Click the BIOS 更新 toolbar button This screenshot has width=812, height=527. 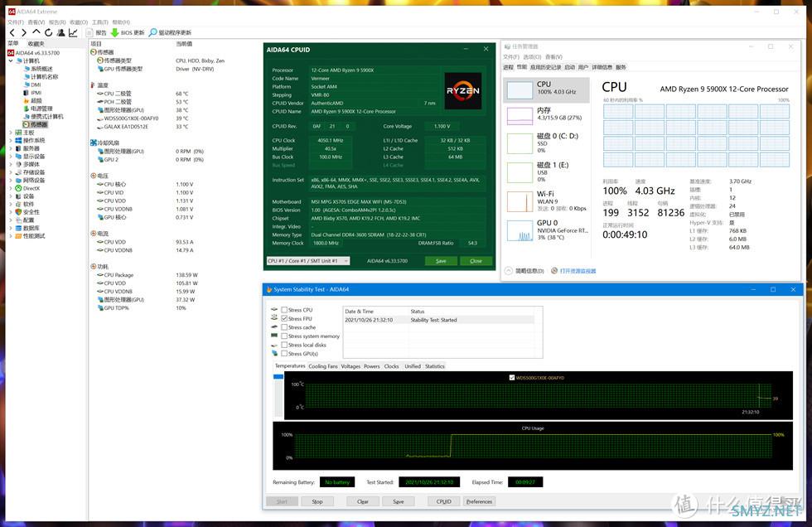128,32
